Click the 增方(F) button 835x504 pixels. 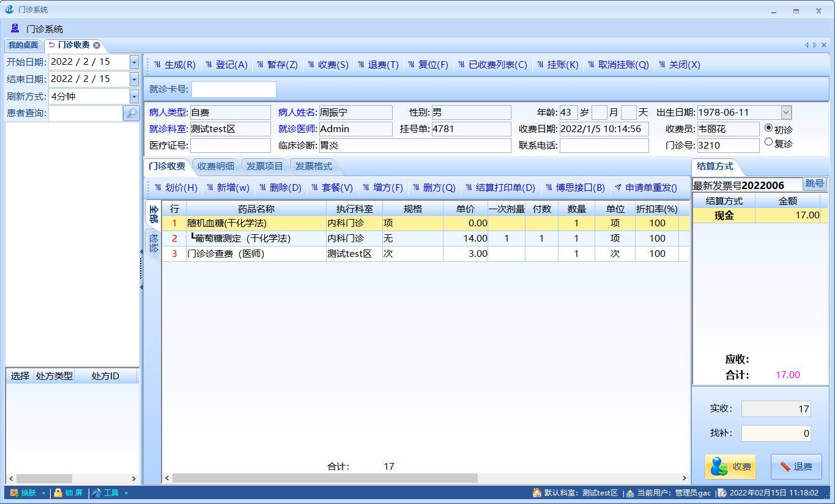(382, 188)
